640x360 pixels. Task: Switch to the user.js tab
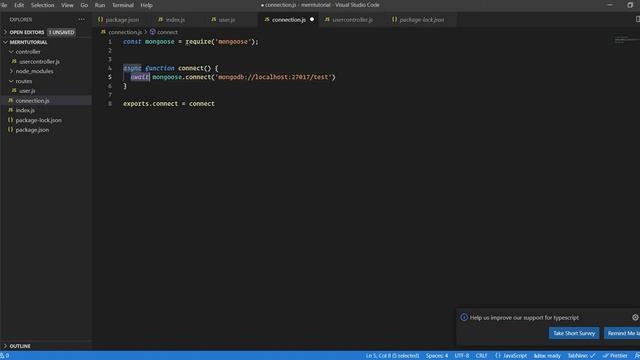tap(227, 20)
